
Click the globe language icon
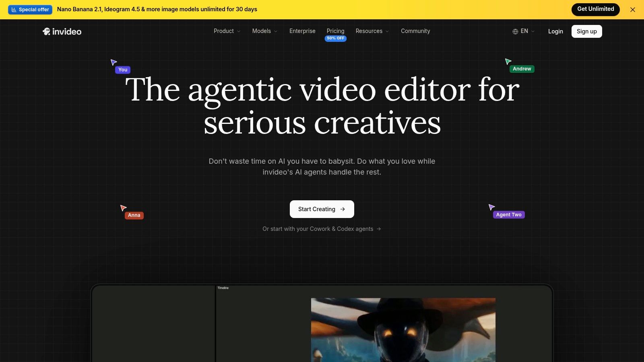[515, 31]
